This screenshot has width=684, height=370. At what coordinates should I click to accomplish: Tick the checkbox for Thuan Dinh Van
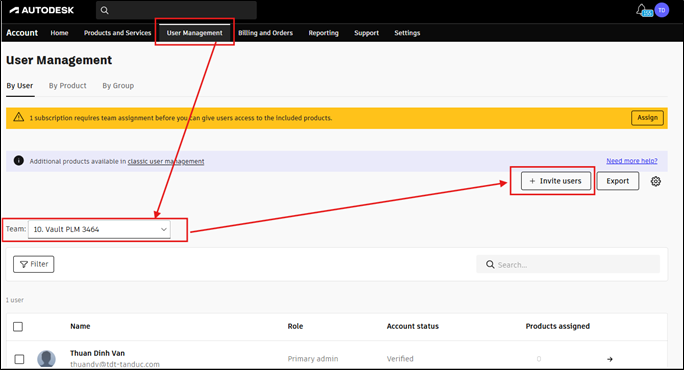coord(19,359)
